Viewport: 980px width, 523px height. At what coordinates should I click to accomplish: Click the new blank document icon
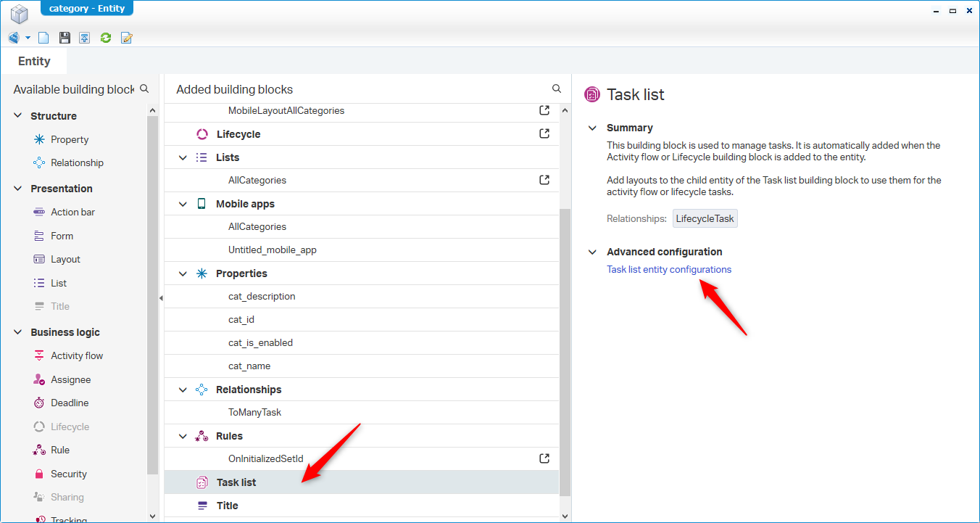[43, 38]
